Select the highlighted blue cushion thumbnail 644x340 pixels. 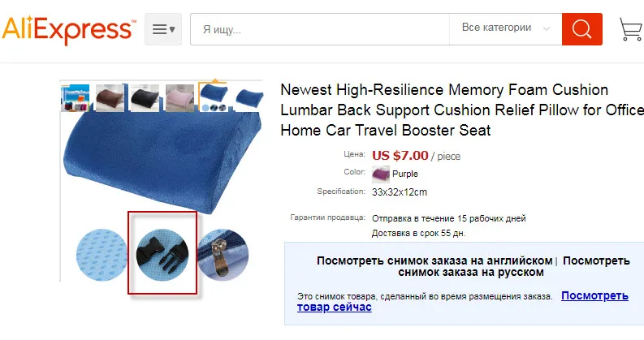coord(213,97)
